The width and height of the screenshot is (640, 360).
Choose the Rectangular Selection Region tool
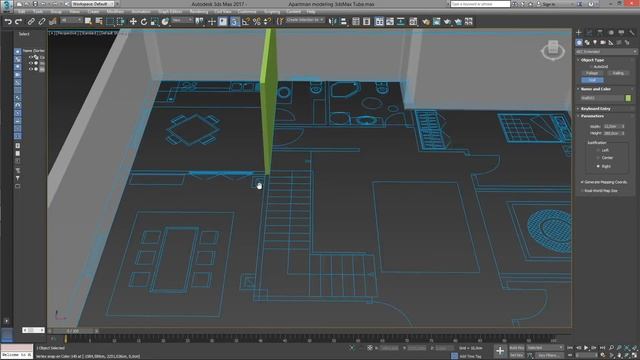pos(110,22)
